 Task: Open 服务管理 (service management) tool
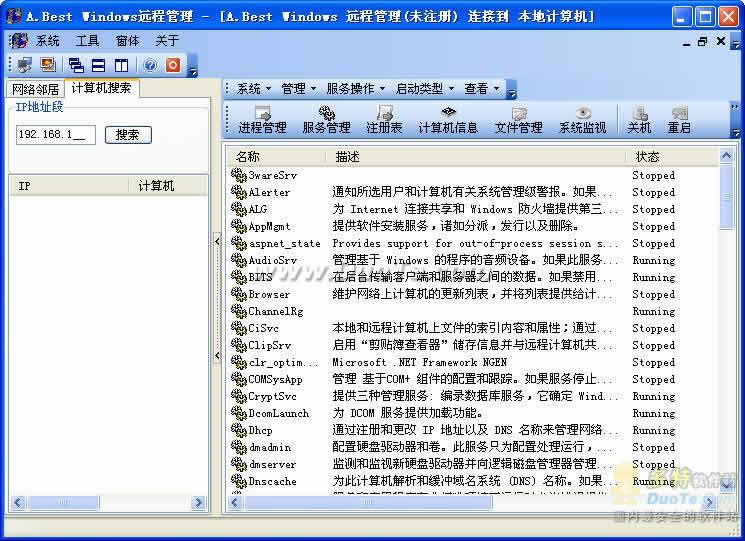pos(326,120)
